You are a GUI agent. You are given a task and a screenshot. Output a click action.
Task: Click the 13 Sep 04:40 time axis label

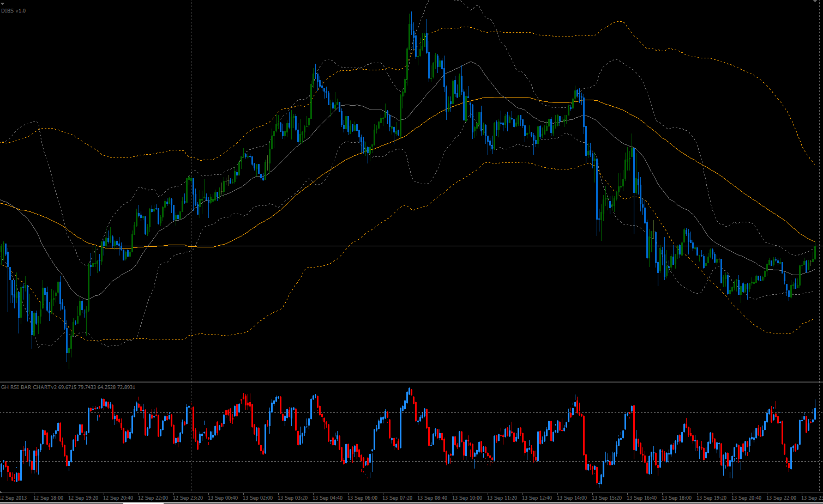click(x=327, y=498)
